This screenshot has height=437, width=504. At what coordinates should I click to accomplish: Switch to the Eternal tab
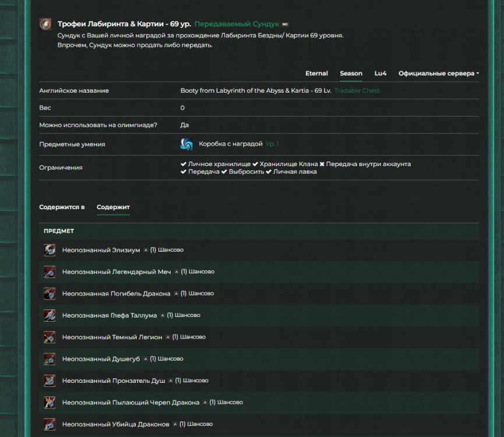316,73
